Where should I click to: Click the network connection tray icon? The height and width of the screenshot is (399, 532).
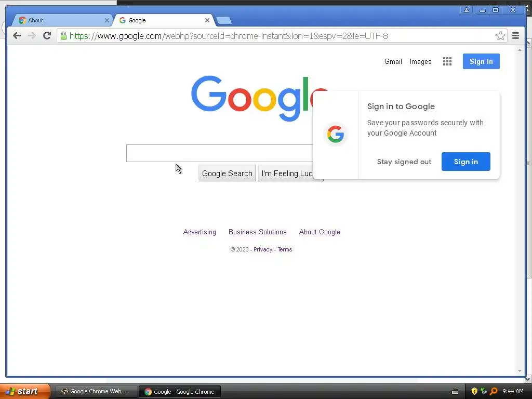point(484,391)
